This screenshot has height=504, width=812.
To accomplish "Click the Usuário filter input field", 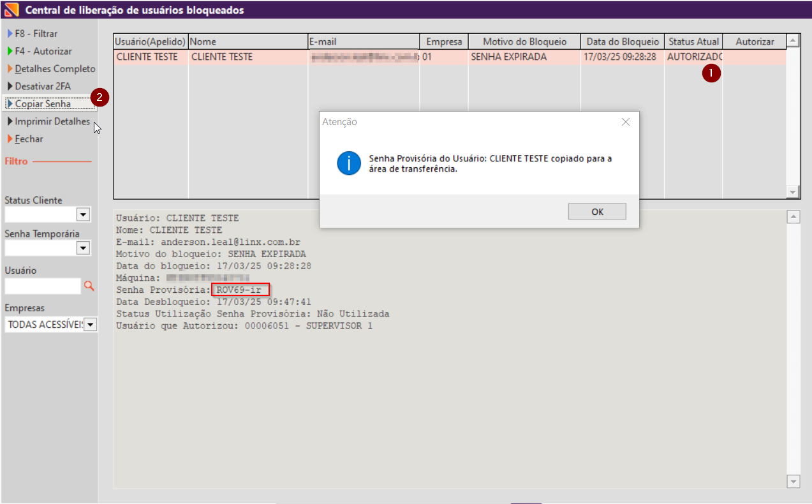I will [x=43, y=286].
